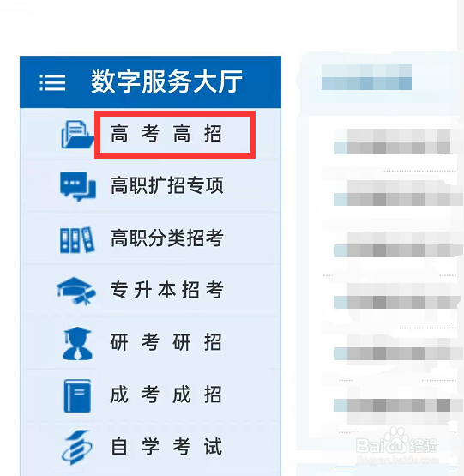Screen dimensions: 464x476
Task: Click the 数字服务大厅 header title
Action: point(166,81)
